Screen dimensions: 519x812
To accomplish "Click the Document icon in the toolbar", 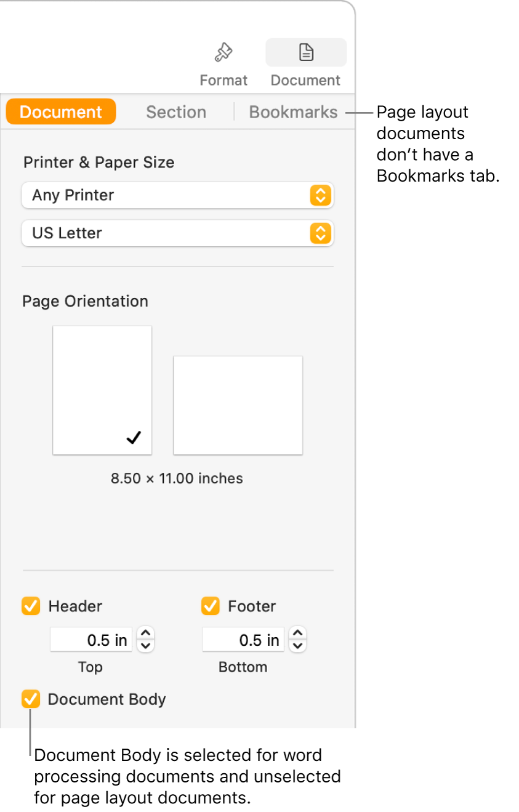I will point(305,52).
